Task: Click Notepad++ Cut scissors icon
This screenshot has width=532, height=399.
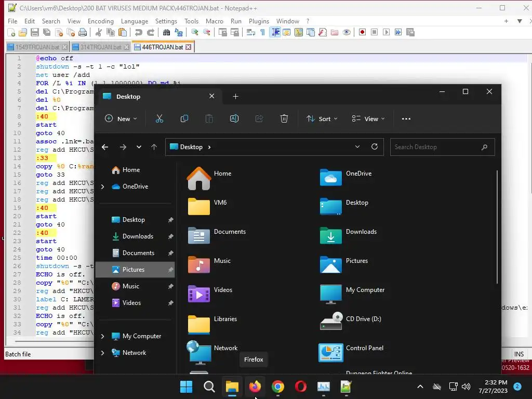Action: click(x=98, y=32)
